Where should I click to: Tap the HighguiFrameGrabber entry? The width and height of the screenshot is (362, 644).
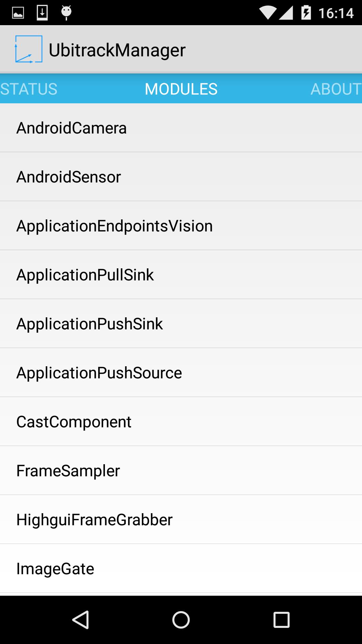tap(181, 520)
